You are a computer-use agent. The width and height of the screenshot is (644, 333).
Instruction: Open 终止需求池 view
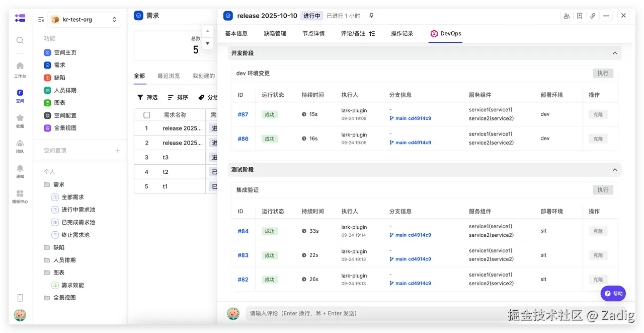(x=70, y=235)
